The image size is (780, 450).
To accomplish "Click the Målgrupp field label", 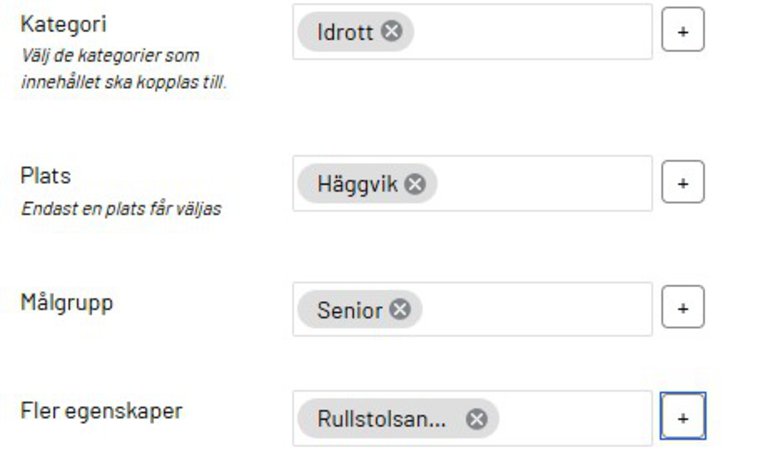I will coord(67,302).
